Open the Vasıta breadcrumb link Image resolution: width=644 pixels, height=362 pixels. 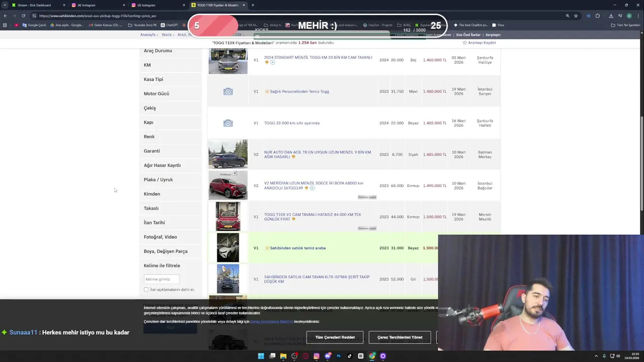coord(167,35)
